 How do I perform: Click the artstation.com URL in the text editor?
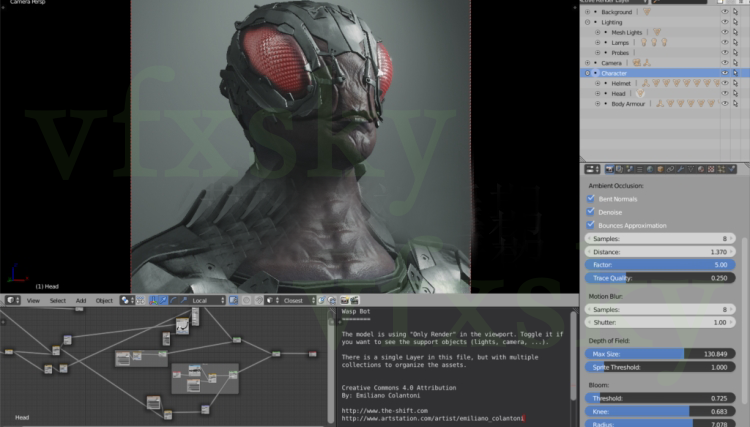point(432,418)
